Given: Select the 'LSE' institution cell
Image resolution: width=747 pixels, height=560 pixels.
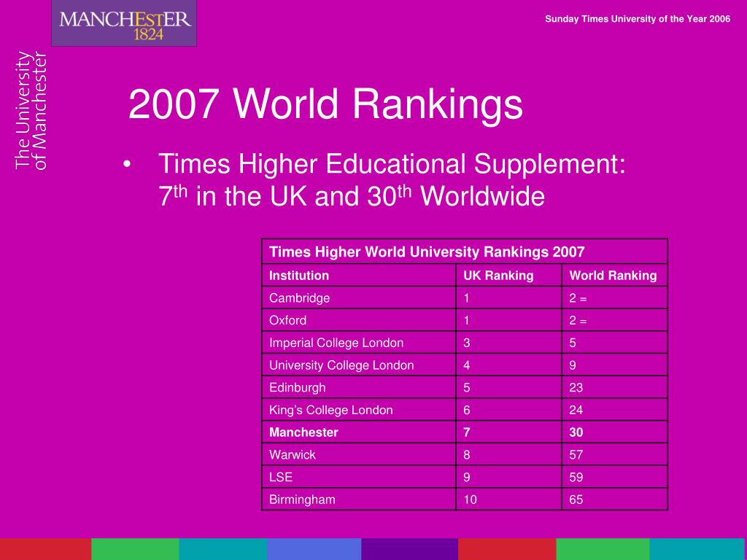Looking at the screenshot, I should [x=359, y=477].
